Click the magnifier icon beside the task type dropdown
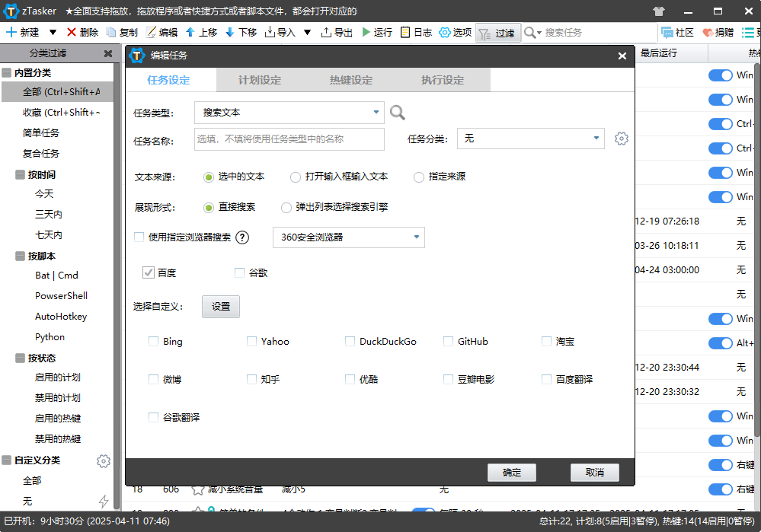Viewport: 761px width, 532px height. [x=397, y=112]
